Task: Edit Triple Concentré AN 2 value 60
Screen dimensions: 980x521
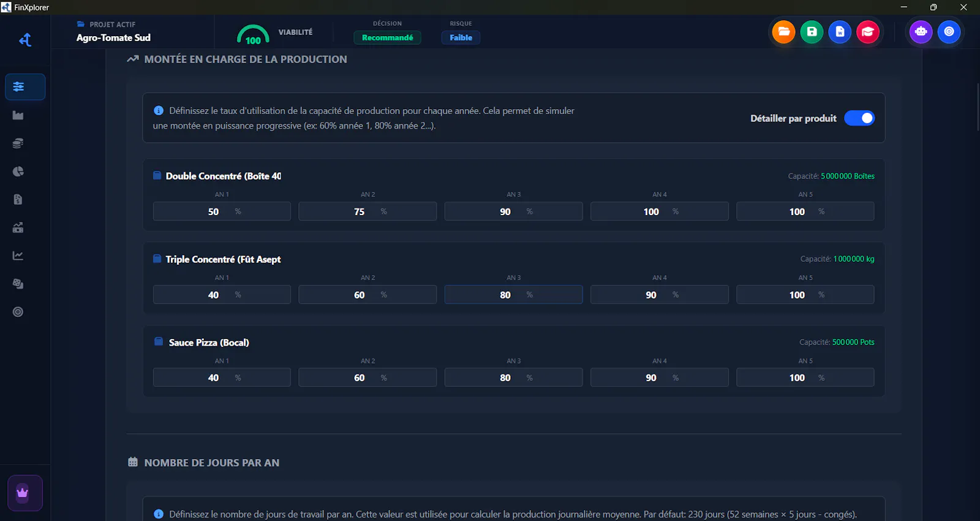Action: point(367,295)
